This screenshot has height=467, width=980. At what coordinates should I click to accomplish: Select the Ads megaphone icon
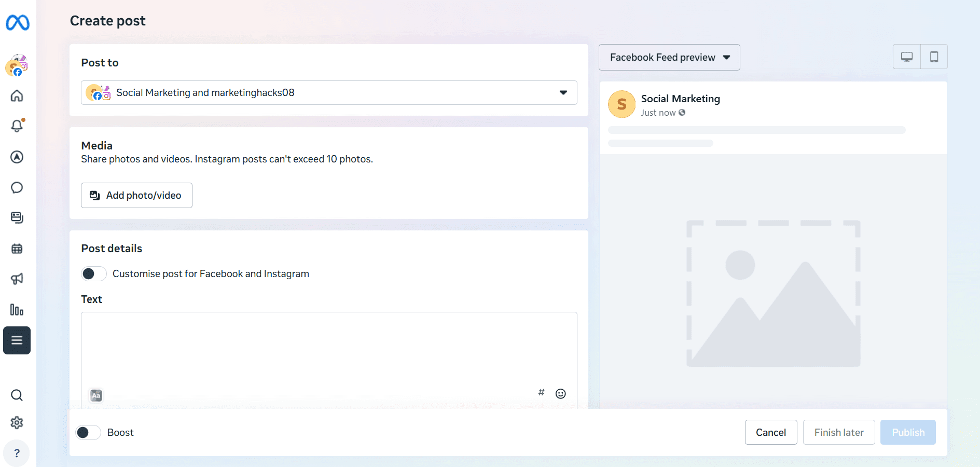[17, 279]
